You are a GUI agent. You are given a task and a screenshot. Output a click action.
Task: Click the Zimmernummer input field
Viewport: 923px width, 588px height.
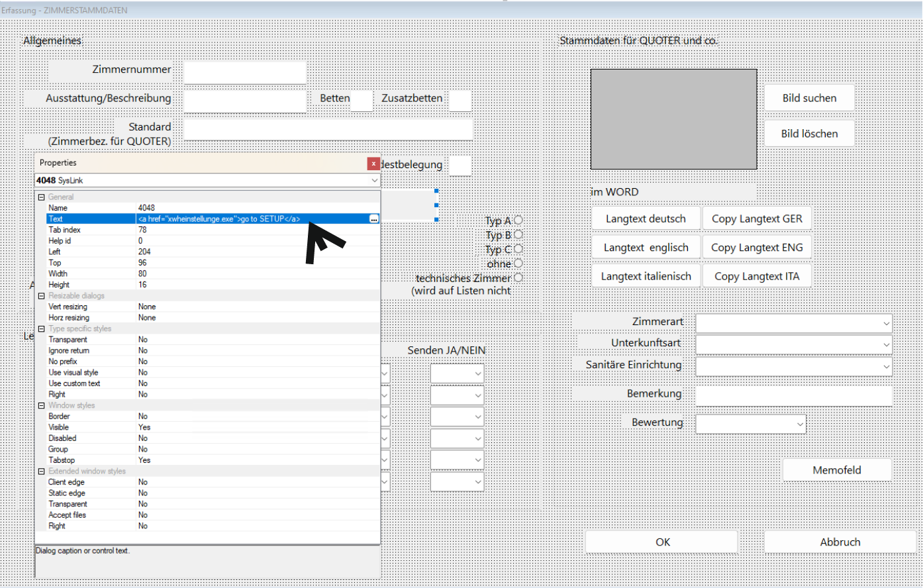(x=245, y=72)
